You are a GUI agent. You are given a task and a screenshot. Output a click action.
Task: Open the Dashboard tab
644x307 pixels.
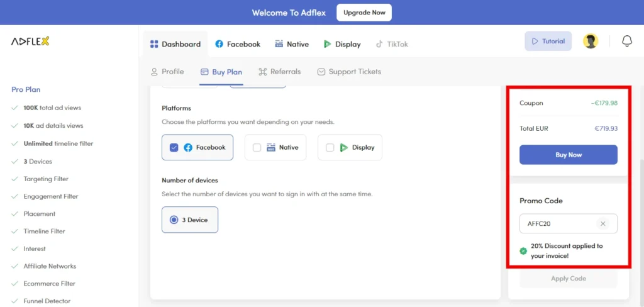175,44
